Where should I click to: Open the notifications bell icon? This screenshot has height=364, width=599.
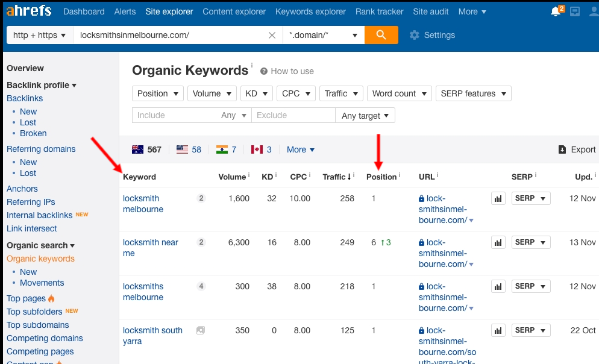point(556,11)
